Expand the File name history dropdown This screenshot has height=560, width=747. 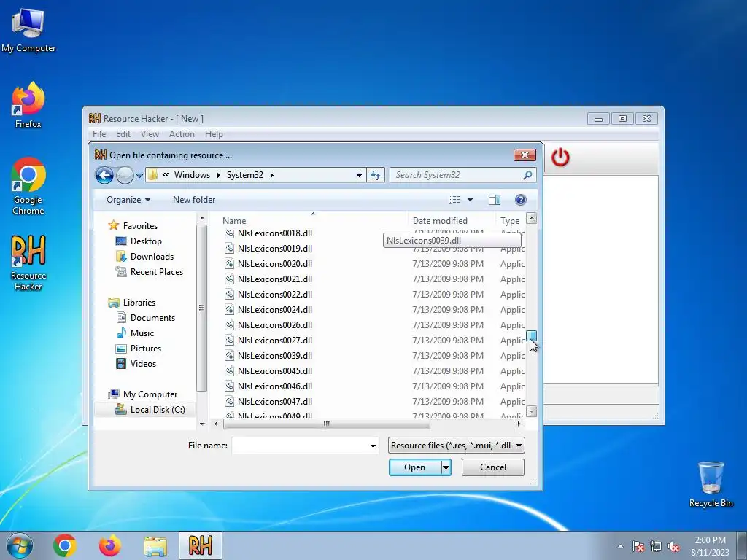pyautogui.click(x=373, y=446)
